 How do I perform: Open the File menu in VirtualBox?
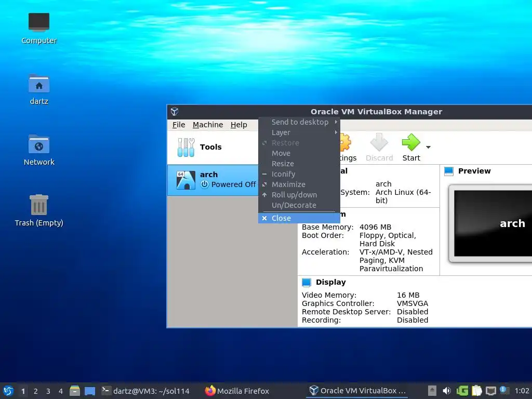[x=179, y=125]
